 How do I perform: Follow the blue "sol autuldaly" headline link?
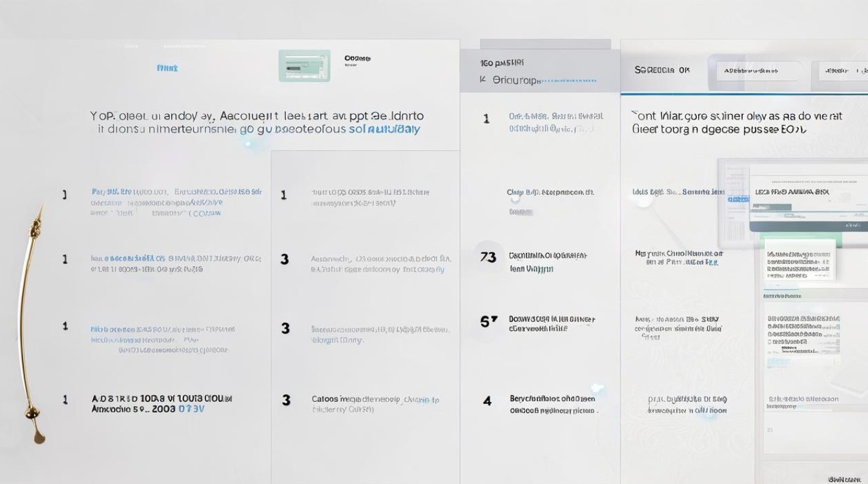[x=384, y=129]
